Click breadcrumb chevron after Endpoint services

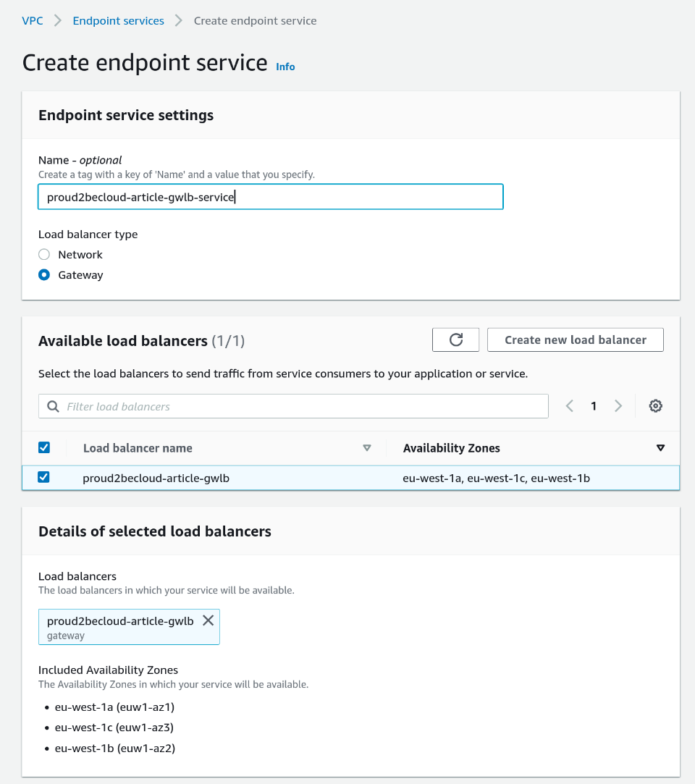(179, 21)
